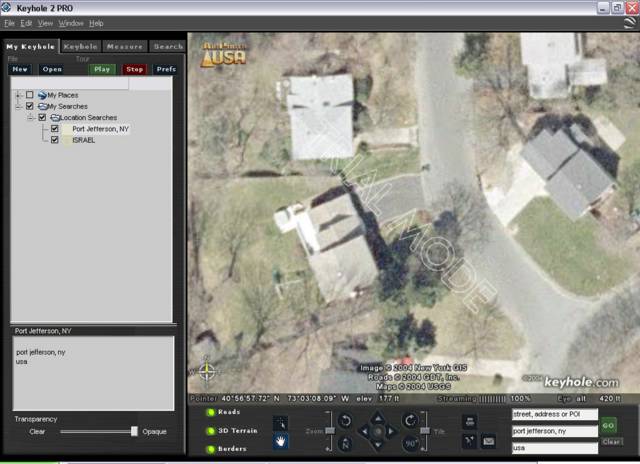Pan the map left with arrow
This screenshot has height=464, width=640.
(x=364, y=431)
